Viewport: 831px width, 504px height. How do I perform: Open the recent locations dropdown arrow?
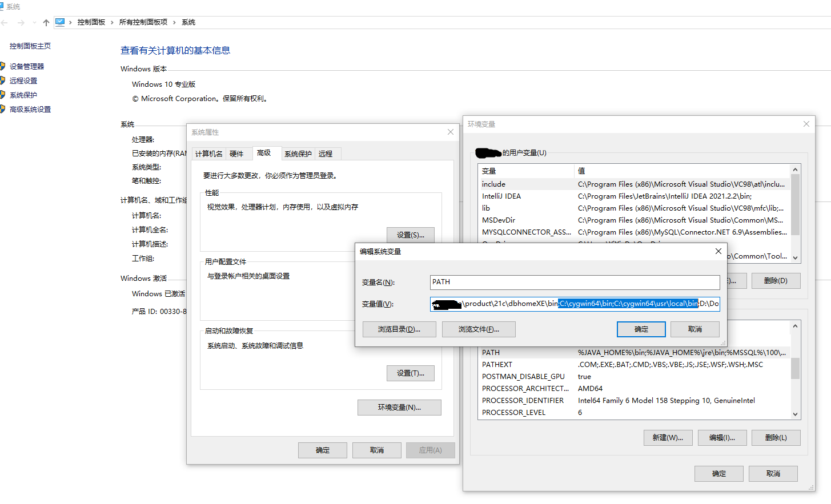pos(34,23)
